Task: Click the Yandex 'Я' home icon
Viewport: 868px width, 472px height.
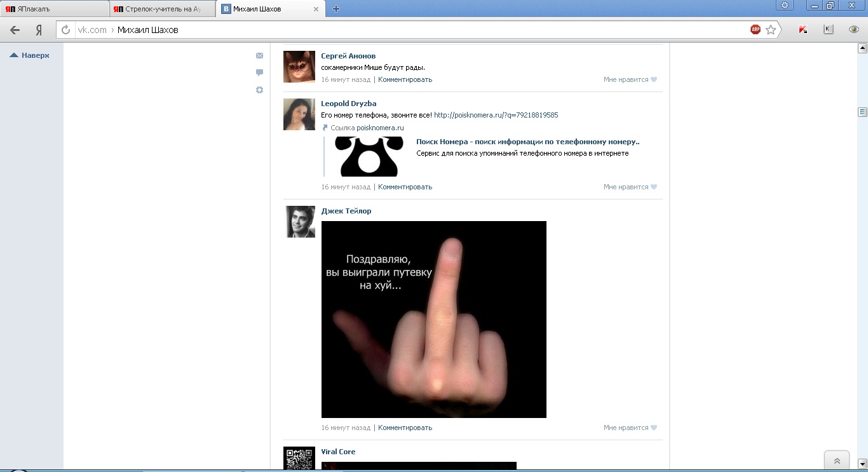Action: click(x=39, y=30)
